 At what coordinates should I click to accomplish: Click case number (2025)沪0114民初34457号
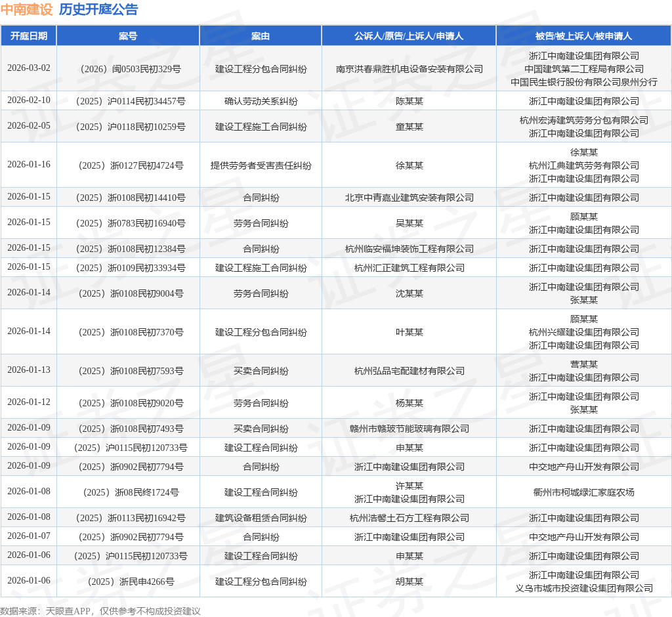[131, 101]
